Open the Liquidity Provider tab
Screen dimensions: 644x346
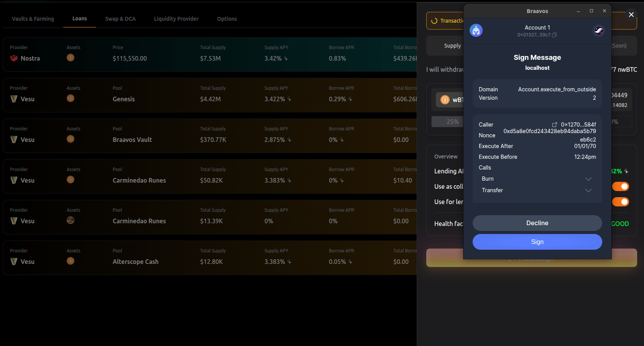coord(176,19)
